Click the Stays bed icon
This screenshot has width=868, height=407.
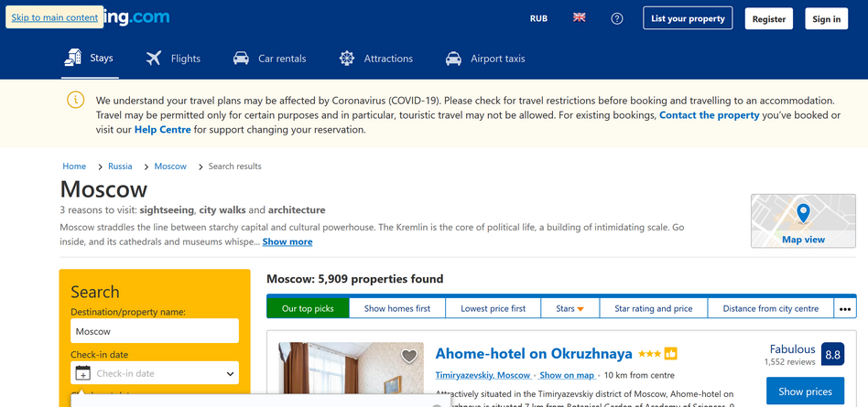tap(72, 58)
